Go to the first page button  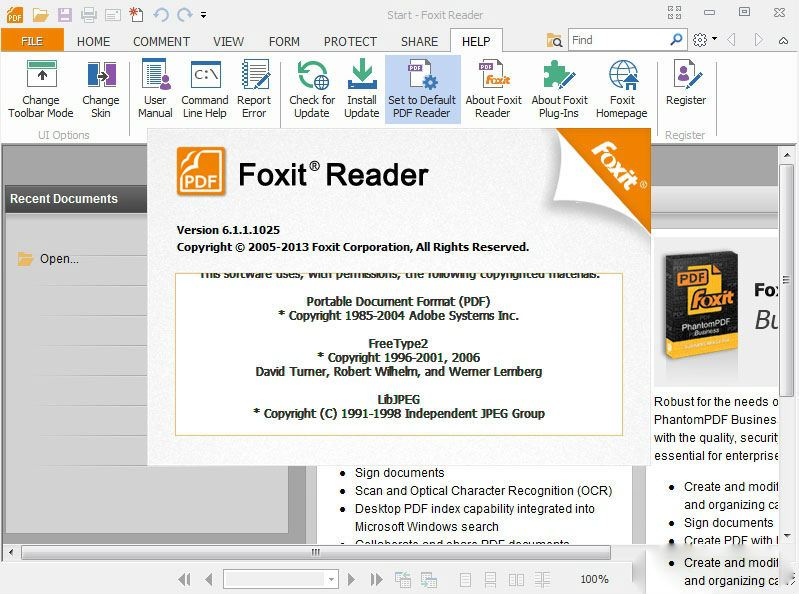(184, 579)
